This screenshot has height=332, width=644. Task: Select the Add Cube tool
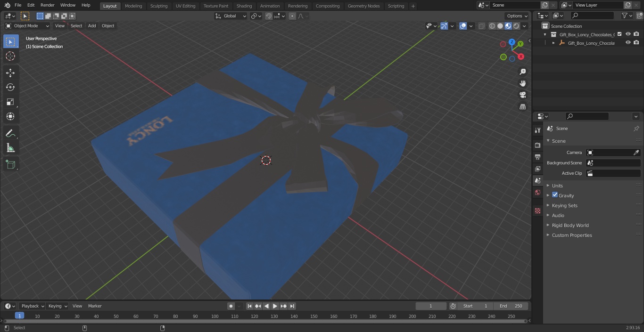coord(10,165)
